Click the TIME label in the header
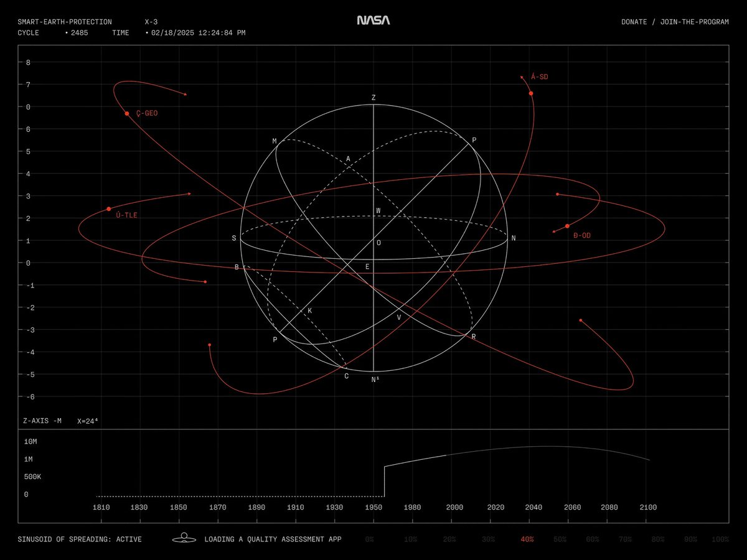 [x=121, y=32]
